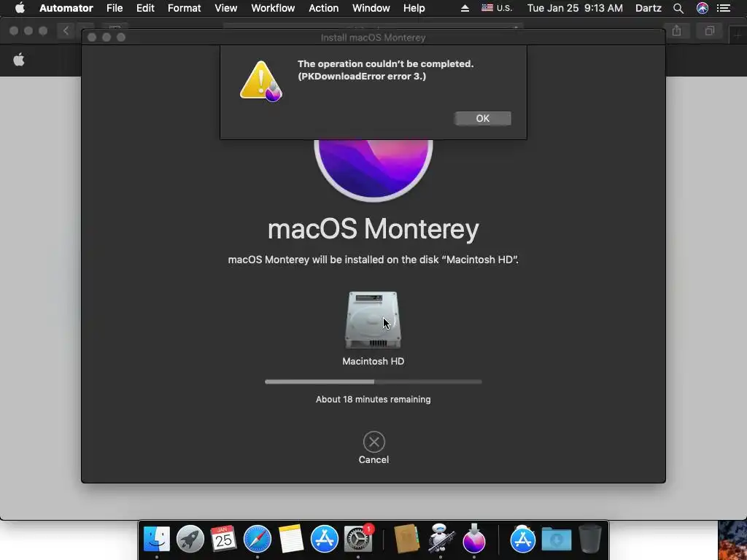
Task: Open Calendar from the Dock
Action: coord(223,539)
